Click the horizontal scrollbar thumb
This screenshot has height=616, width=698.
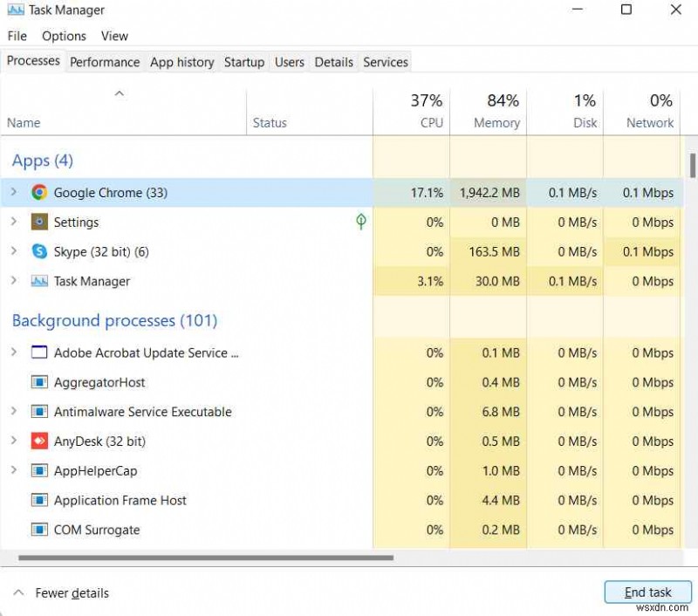[x=206, y=558]
